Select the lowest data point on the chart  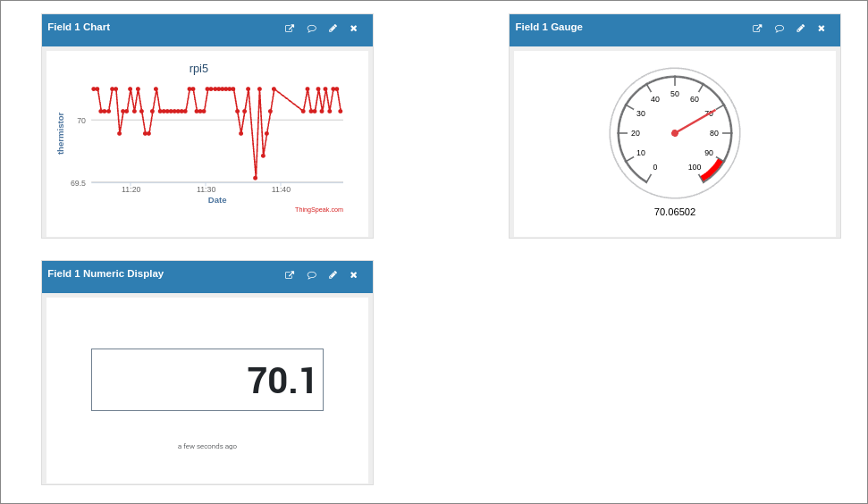click(x=255, y=178)
